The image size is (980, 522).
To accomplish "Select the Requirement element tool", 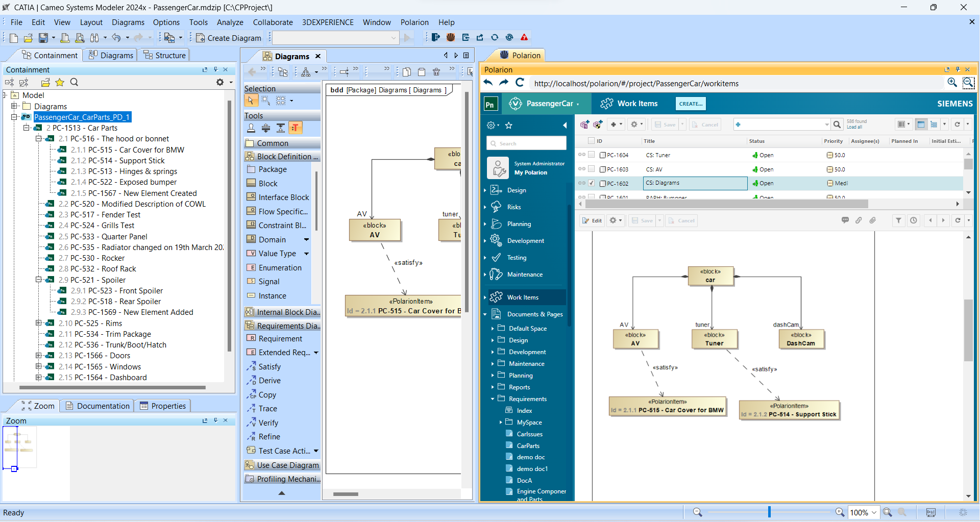I will click(280, 338).
